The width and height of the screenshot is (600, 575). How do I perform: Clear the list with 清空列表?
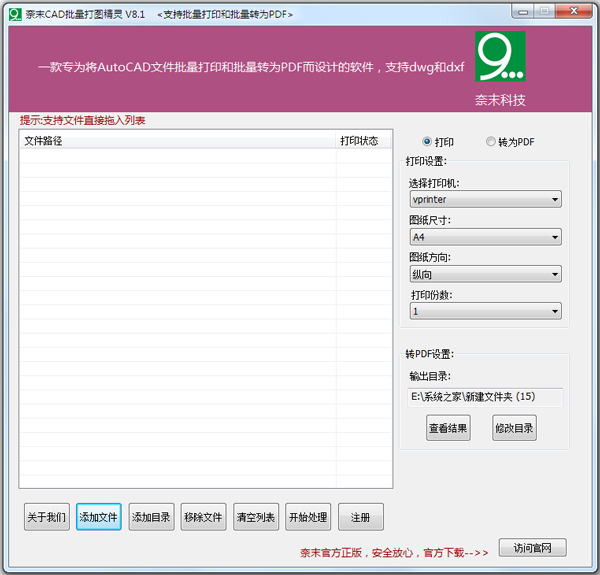coord(255,517)
